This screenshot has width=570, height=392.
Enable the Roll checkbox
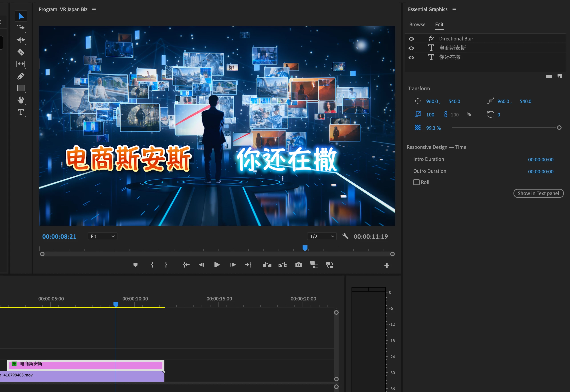pyautogui.click(x=416, y=182)
